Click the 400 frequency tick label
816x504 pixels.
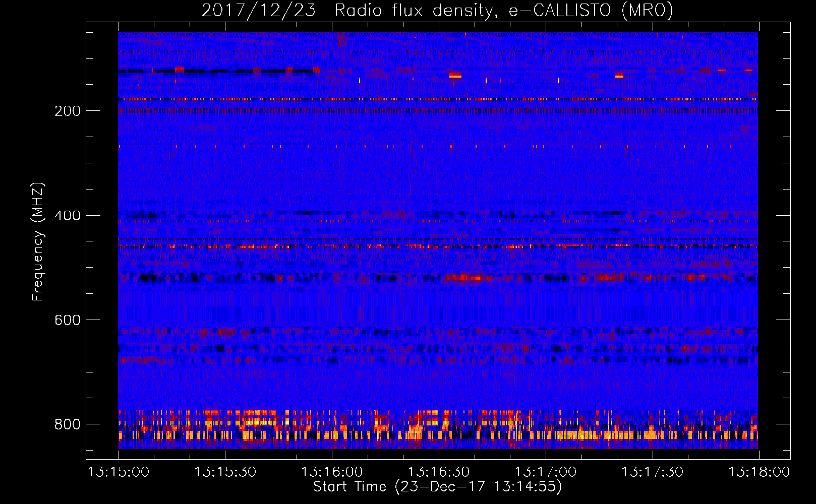point(68,216)
